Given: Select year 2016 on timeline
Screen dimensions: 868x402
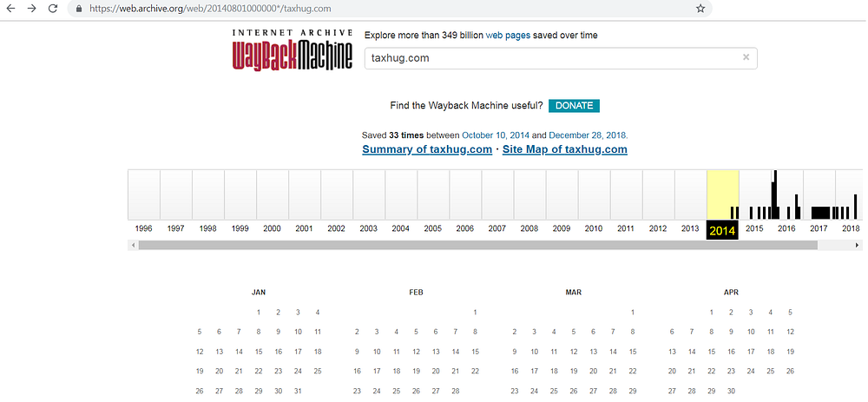Looking at the screenshot, I should (786, 228).
